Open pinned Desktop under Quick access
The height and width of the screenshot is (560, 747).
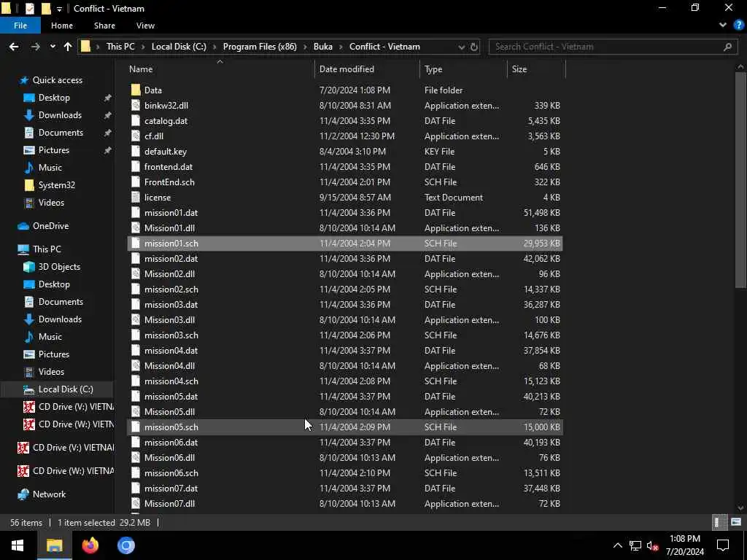coord(54,98)
